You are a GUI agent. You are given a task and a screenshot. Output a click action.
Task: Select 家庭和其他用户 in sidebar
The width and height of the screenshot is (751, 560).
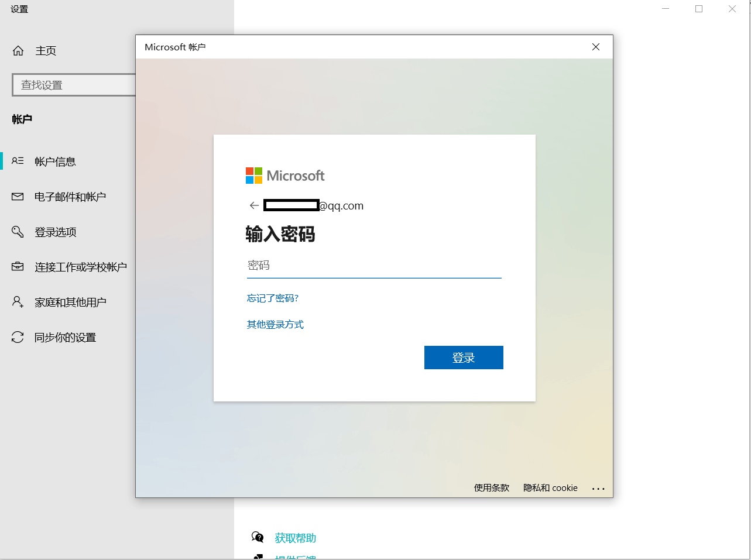tap(70, 302)
